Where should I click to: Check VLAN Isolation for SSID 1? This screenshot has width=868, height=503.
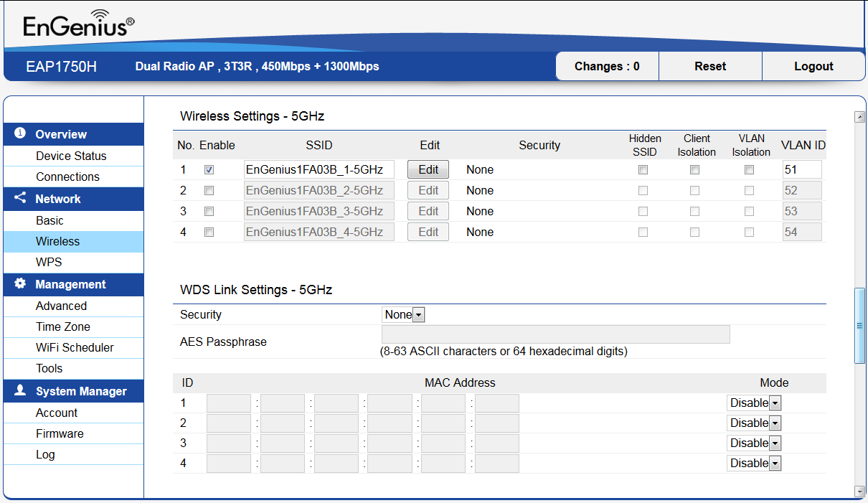[749, 170]
